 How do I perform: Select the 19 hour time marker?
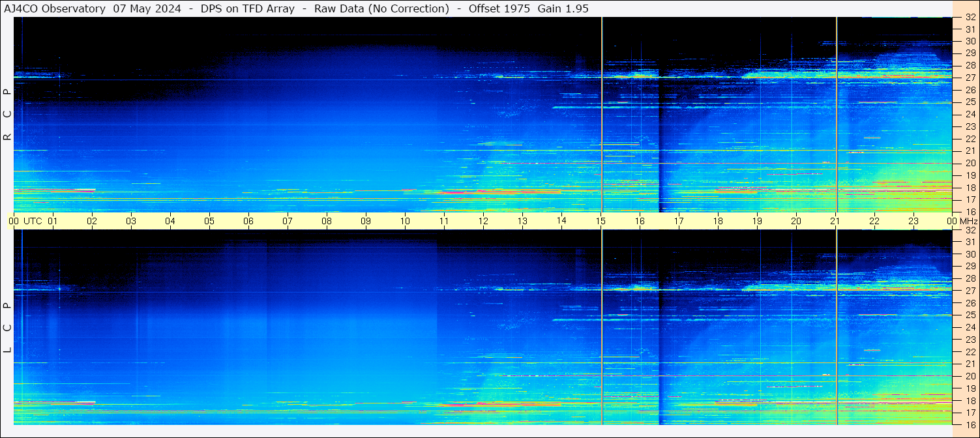757,221
